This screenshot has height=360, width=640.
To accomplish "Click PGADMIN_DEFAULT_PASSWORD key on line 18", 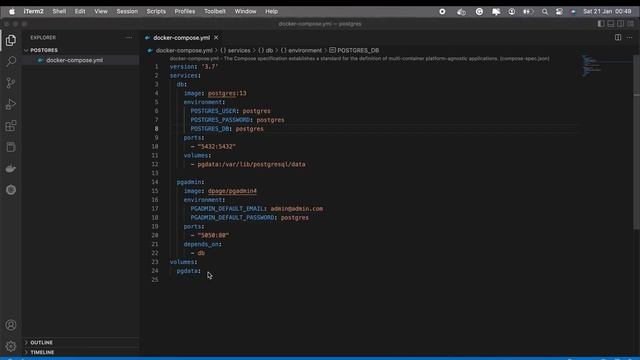I will (x=232, y=218).
